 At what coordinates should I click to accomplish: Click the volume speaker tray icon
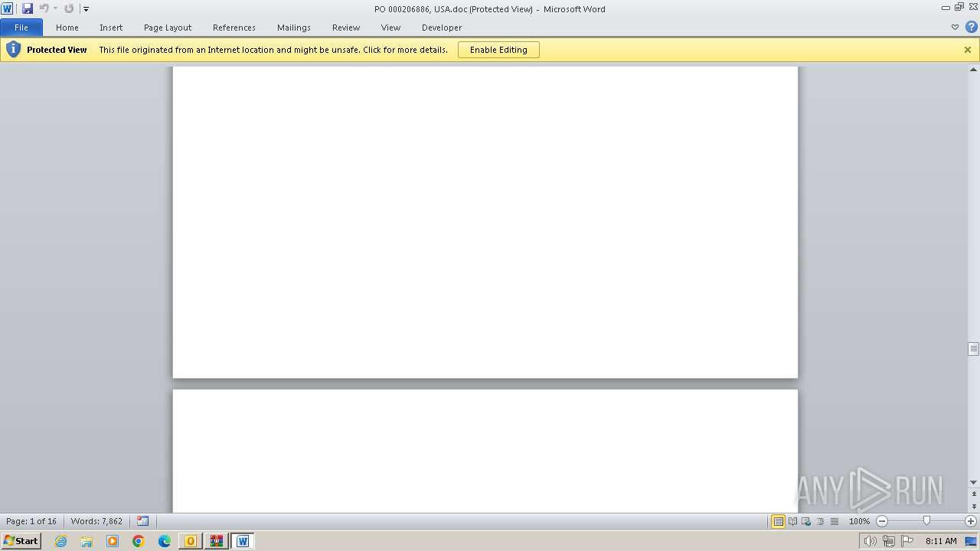870,541
